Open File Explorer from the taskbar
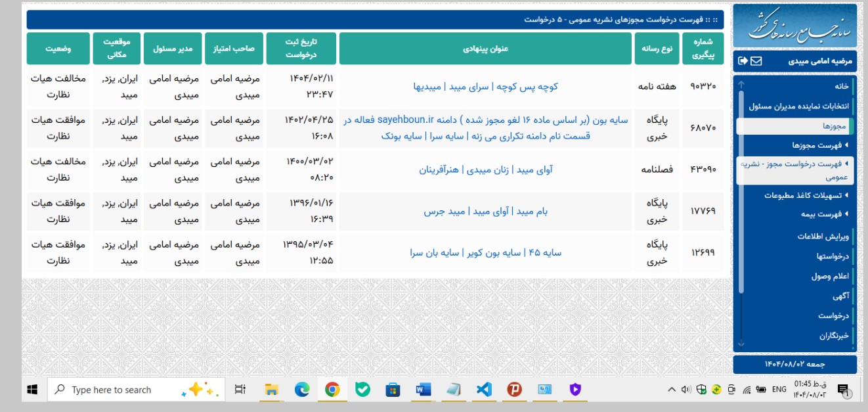The width and height of the screenshot is (868, 412). click(272, 390)
